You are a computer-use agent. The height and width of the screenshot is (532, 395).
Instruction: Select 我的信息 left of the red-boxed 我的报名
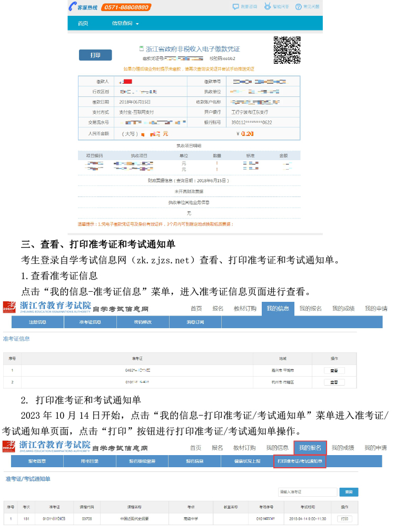(277, 448)
